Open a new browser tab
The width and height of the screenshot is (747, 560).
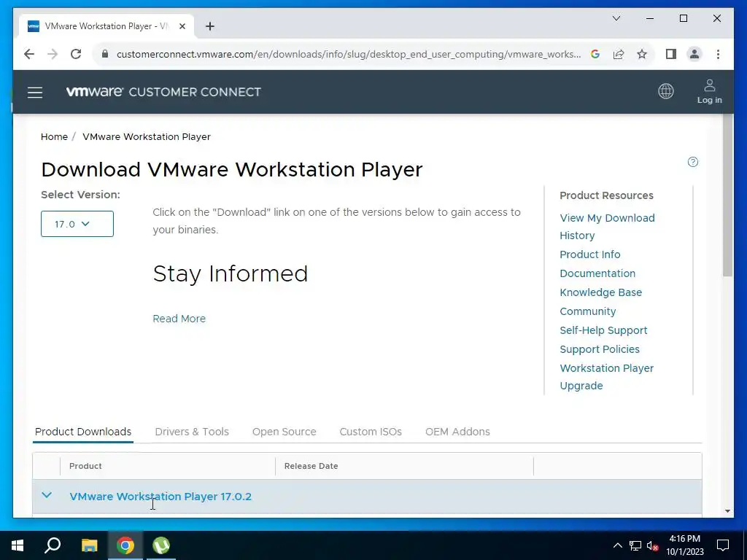click(209, 26)
